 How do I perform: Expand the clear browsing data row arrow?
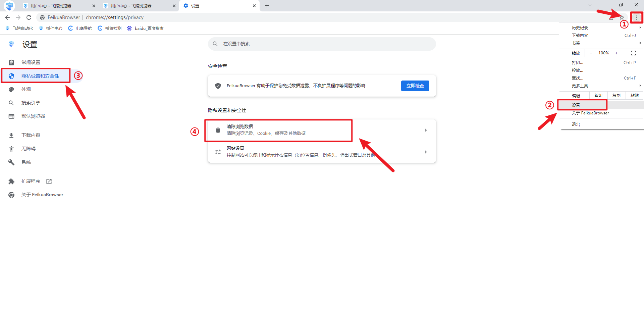(x=426, y=130)
